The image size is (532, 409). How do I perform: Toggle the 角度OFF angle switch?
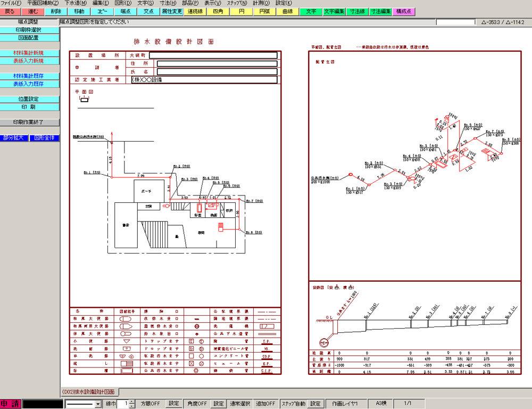197,404
